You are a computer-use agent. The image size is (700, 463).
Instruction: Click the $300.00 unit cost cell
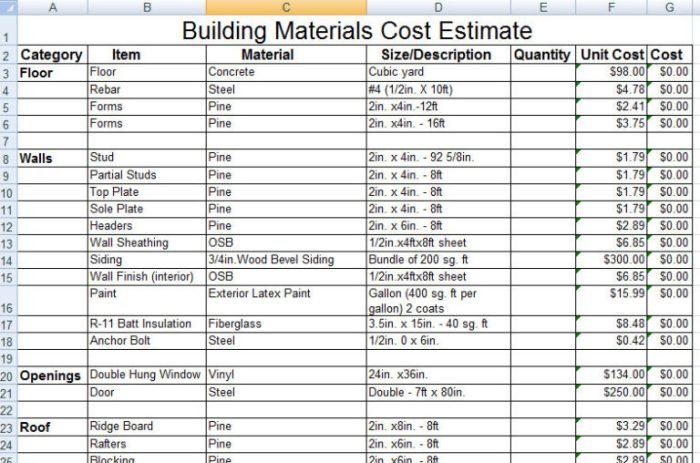point(611,260)
